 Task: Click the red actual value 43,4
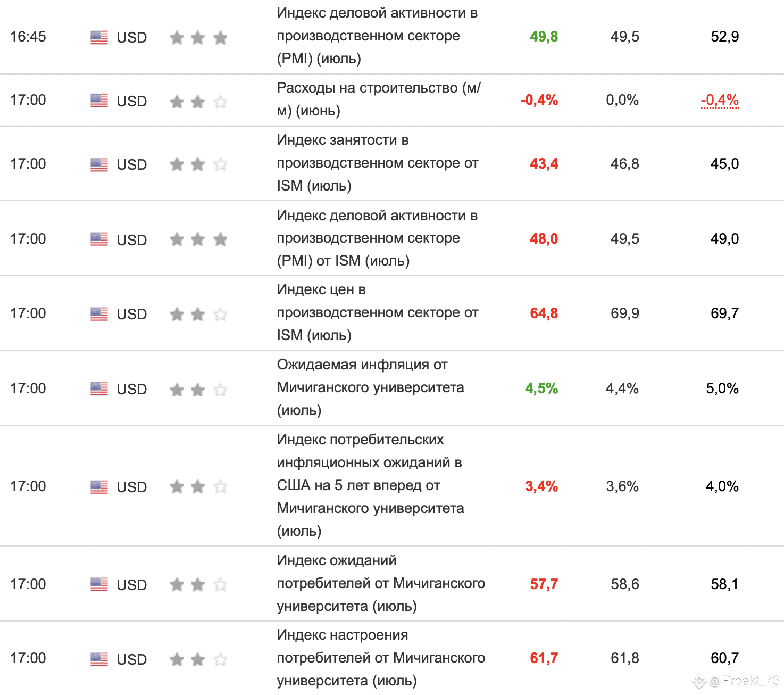tap(544, 164)
